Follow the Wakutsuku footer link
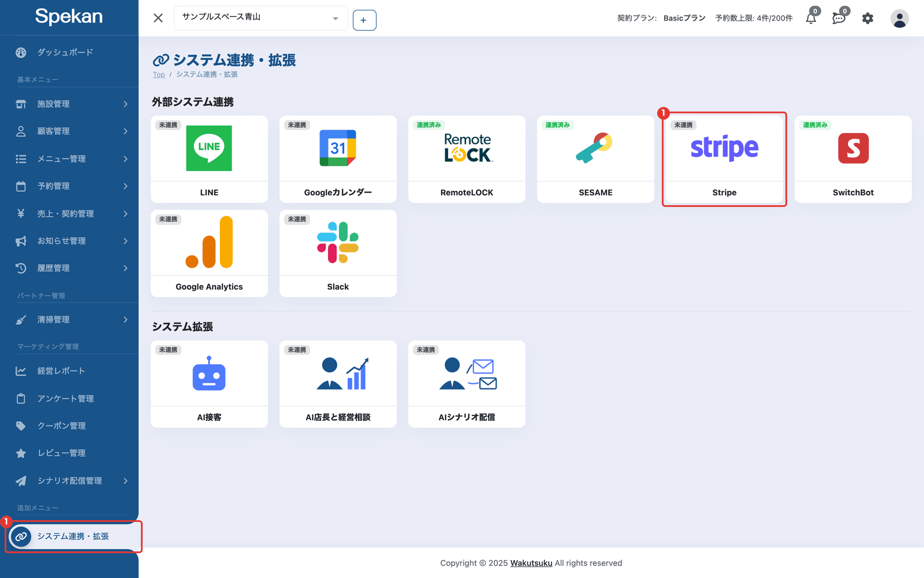 click(531, 563)
